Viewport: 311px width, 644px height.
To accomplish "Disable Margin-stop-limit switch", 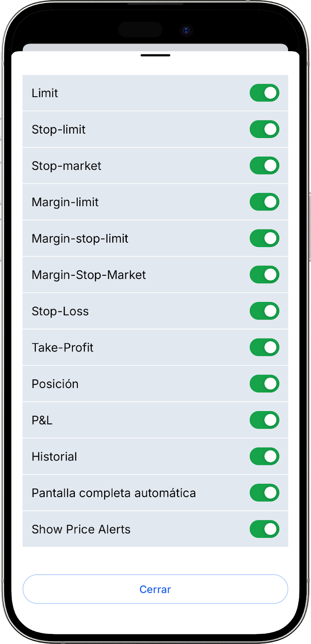I will 264,238.
